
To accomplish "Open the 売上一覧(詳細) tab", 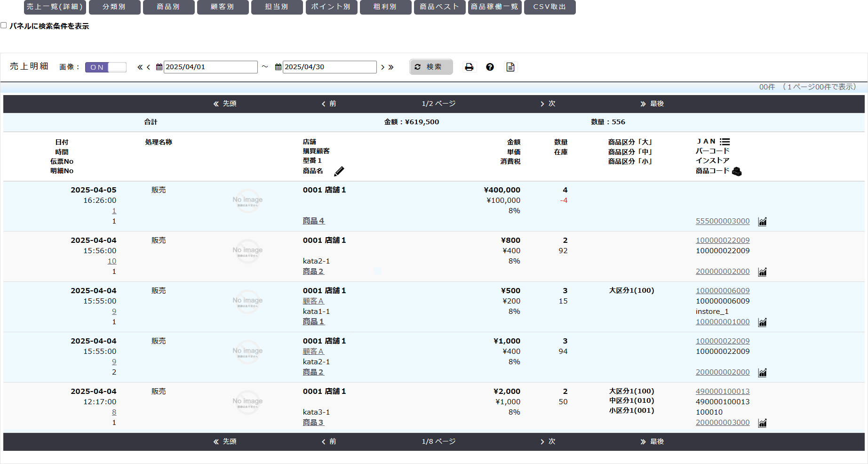I will tap(55, 7).
